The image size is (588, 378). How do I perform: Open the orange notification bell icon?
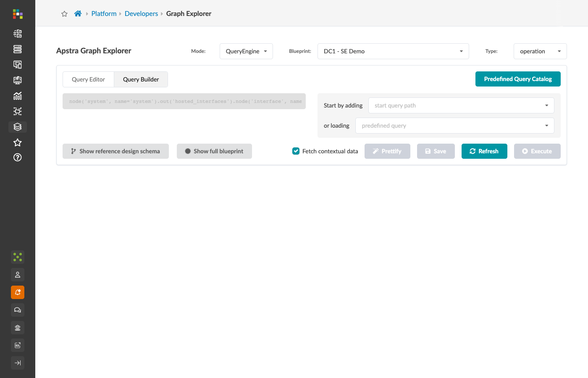pos(18,292)
